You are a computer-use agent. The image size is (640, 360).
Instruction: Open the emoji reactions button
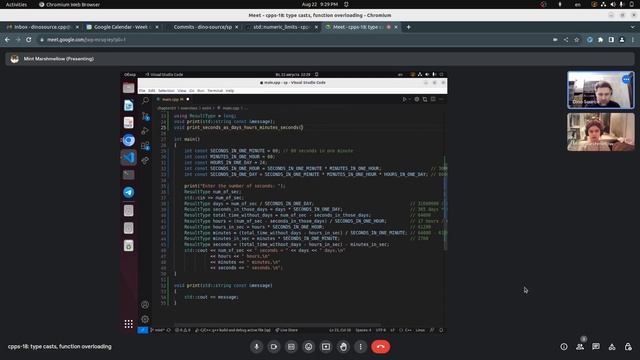pyautogui.click(x=309, y=347)
